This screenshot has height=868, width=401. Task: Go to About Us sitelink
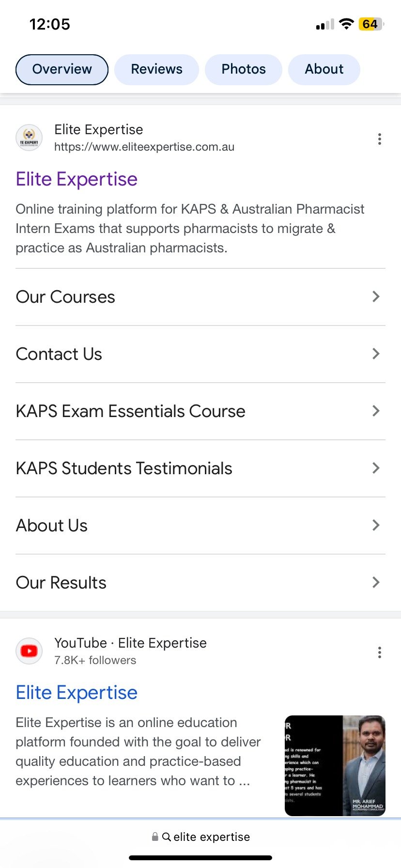pyautogui.click(x=52, y=526)
